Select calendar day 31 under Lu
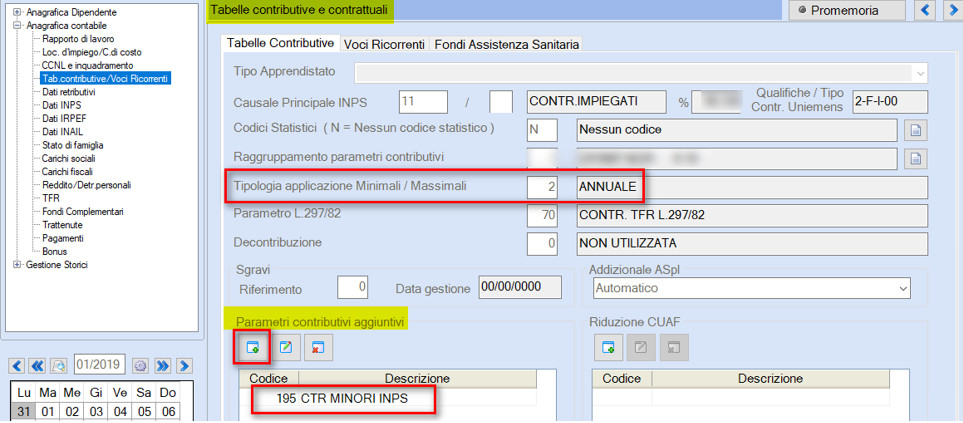The width and height of the screenshot is (963, 423). (x=24, y=412)
